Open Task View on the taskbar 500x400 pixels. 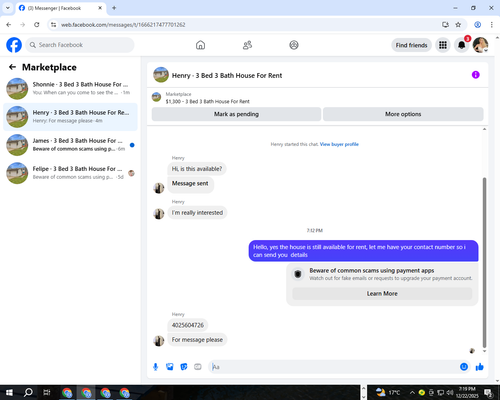coord(47,392)
